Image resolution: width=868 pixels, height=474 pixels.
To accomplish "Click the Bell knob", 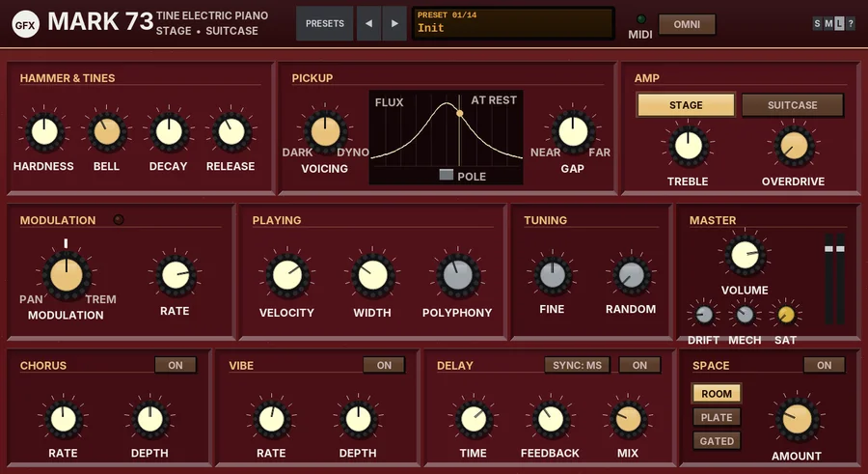I will [x=107, y=132].
